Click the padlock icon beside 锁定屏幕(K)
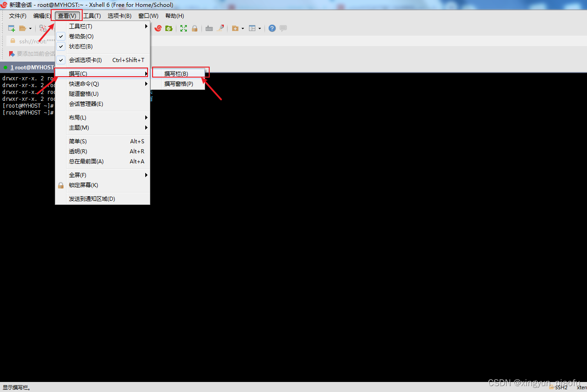The width and height of the screenshot is (587, 392). 61,185
